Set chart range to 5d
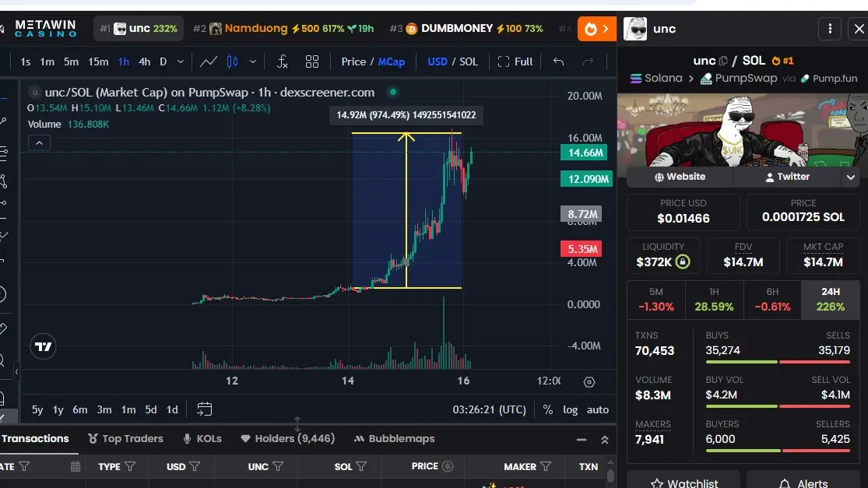 click(x=150, y=409)
